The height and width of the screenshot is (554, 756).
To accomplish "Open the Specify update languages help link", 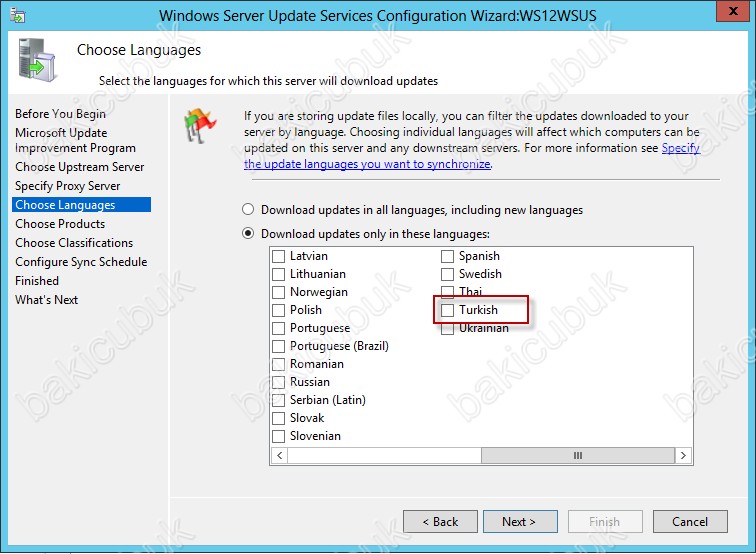I will click(367, 164).
